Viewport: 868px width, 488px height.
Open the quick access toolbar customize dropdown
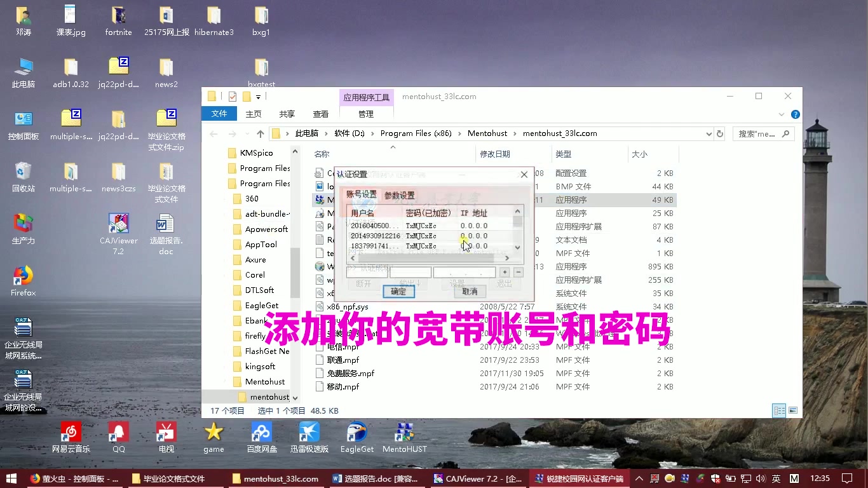(258, 97)
